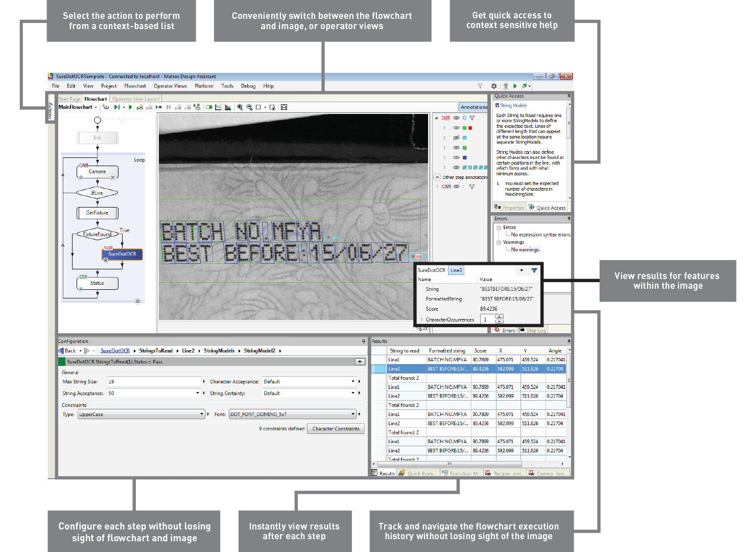This screenshot has height=552, width=756.
Task: Click the SureDotOCR step in the flowchart
Action: click(122, 254)
